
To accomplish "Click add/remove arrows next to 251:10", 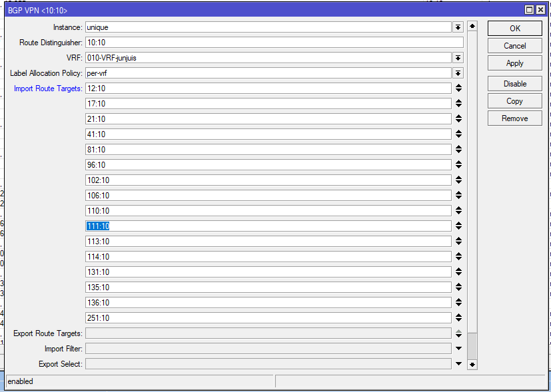I will tap(458, 318).
